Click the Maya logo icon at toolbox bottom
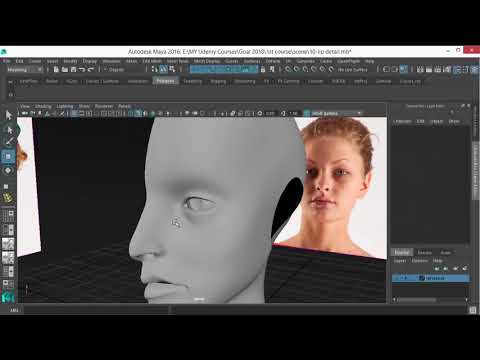This screenshot has width=480, height=360. (8, 297)
